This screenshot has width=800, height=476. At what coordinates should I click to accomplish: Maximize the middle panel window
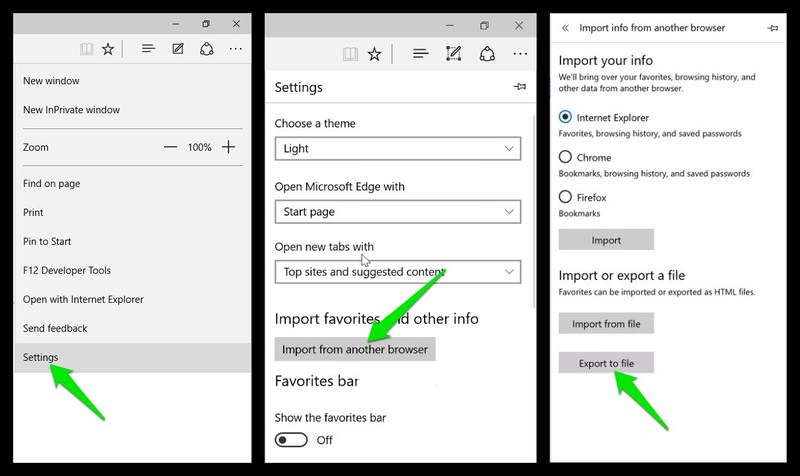484,26
